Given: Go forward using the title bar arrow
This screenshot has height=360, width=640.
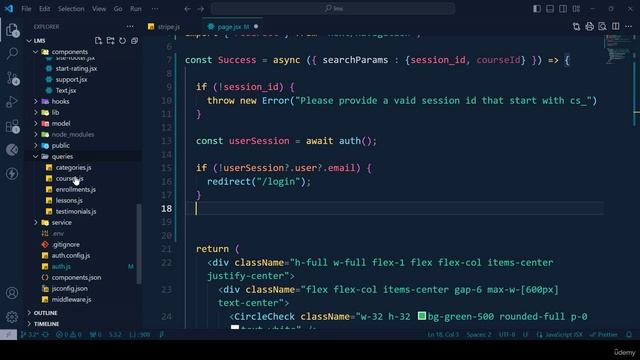Looking at the screenshot, I should (200, 9).
